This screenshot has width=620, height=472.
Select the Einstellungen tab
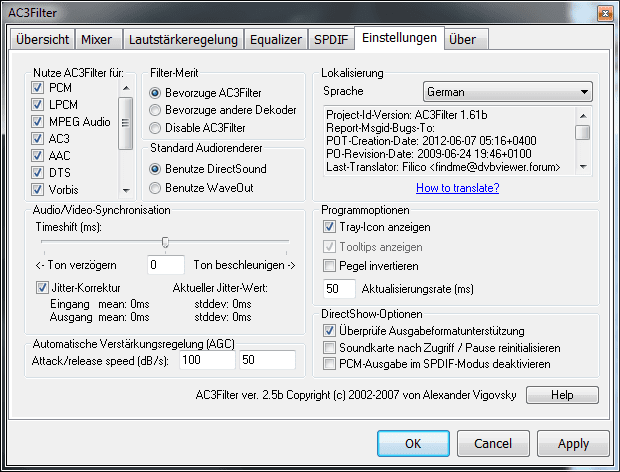(x=399, y=38)
